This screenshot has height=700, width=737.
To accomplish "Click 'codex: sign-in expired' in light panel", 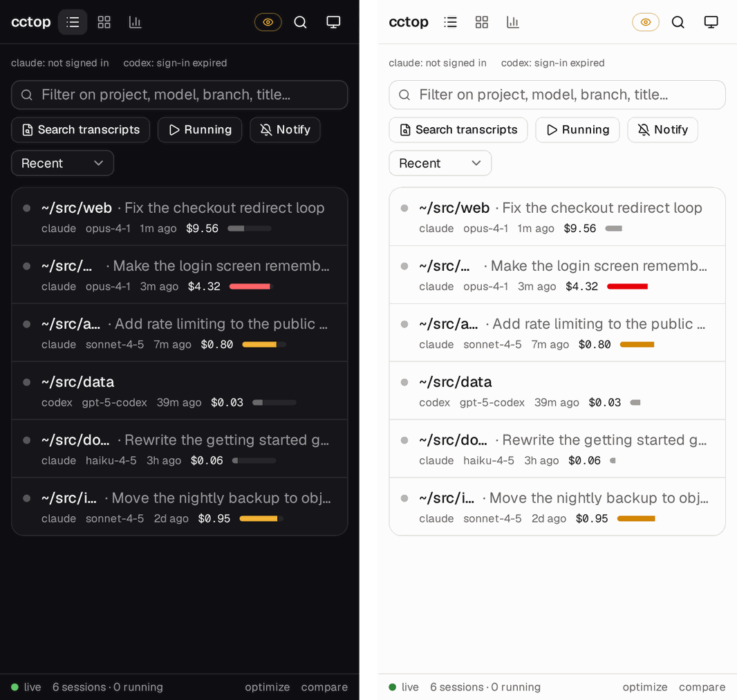I will 553,63.
